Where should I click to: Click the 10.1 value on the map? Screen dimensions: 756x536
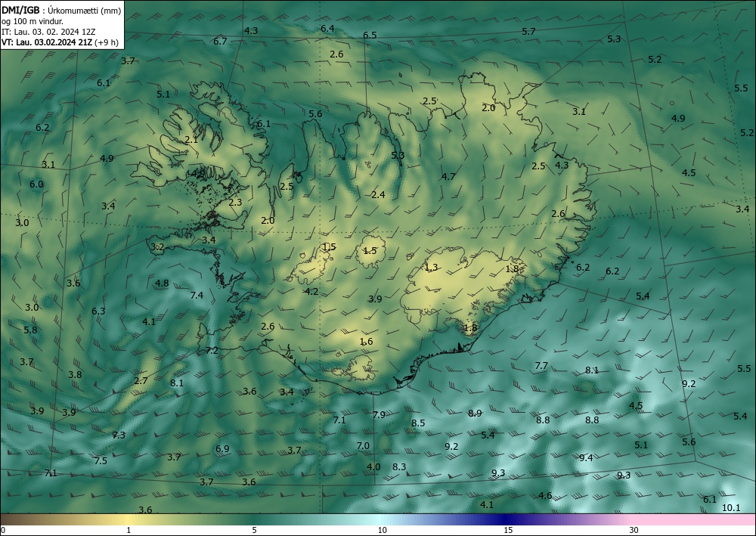coord(731,507)
